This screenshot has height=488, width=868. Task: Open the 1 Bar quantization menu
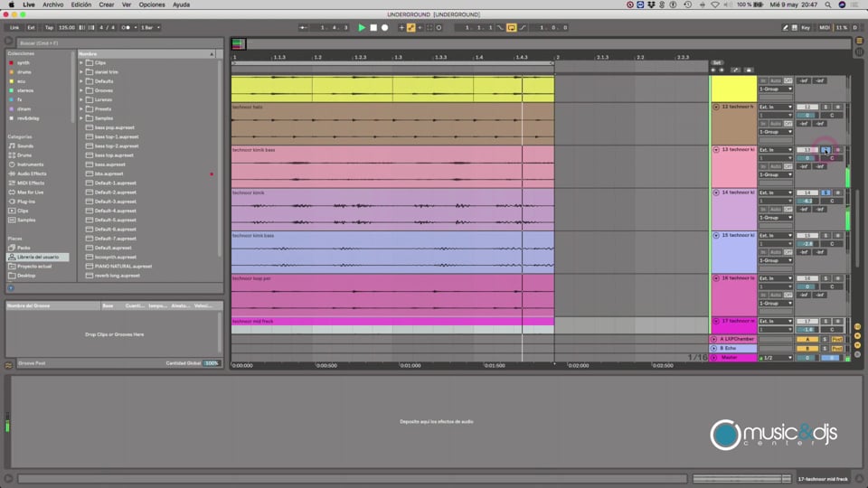[150, 27]
